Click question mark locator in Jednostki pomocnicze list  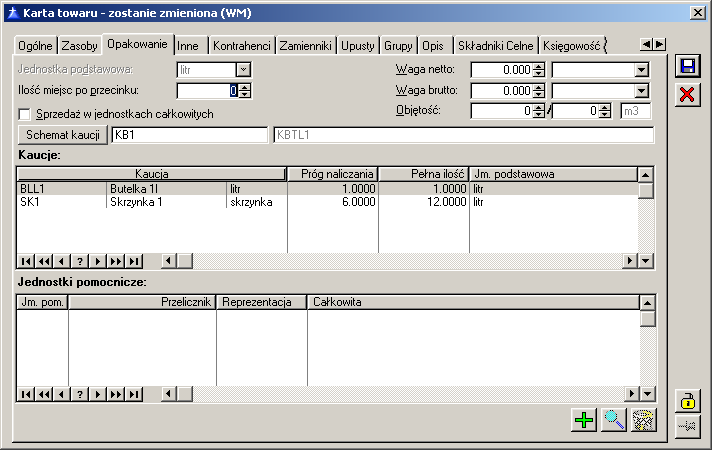(x=80, y=394)
